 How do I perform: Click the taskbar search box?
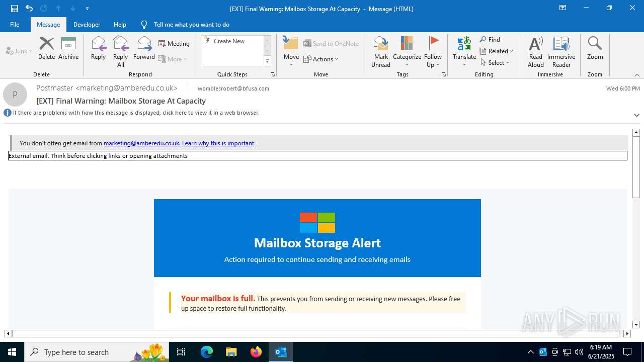(97, 352)
